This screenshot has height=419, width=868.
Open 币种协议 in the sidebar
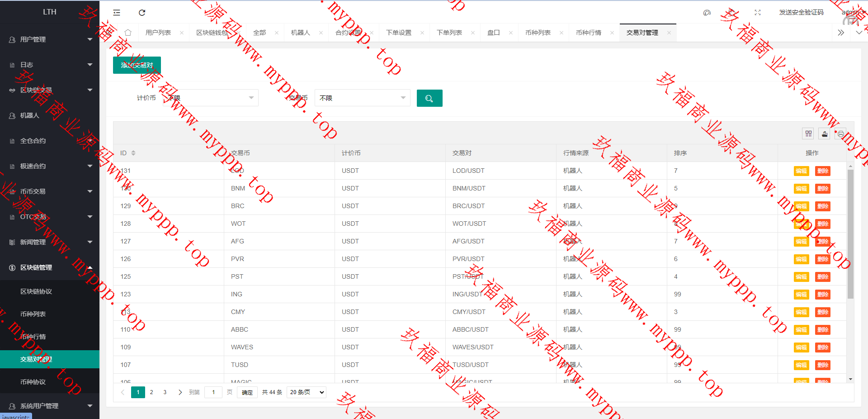[x=33, y=382]
